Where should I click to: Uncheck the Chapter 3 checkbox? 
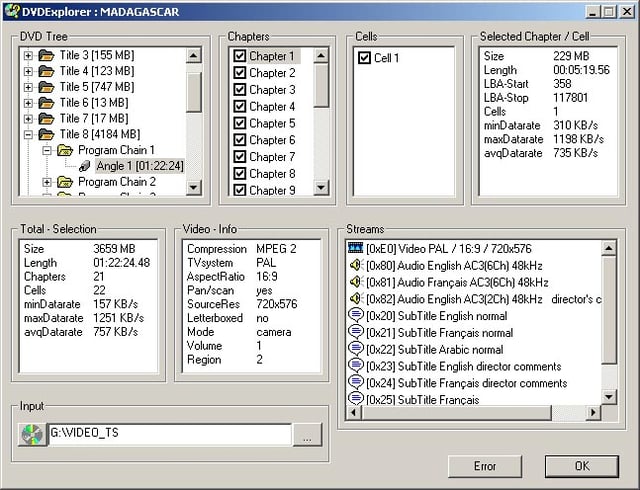(240, 89)
